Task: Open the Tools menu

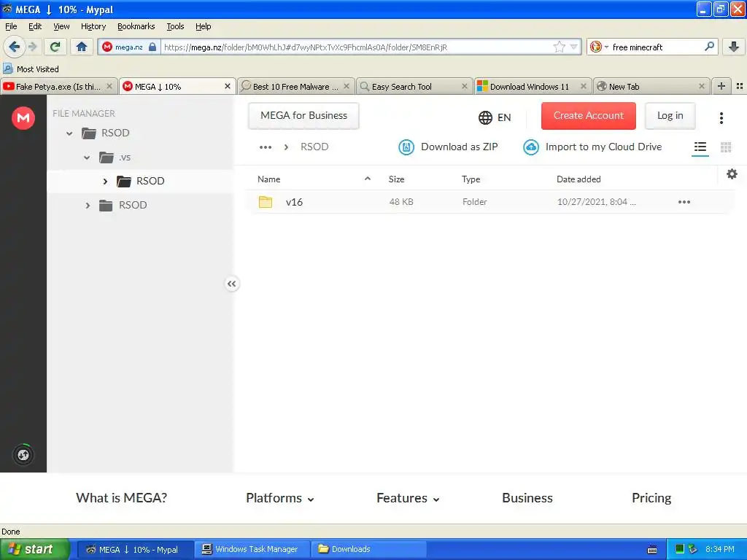Action: point(175,26)
